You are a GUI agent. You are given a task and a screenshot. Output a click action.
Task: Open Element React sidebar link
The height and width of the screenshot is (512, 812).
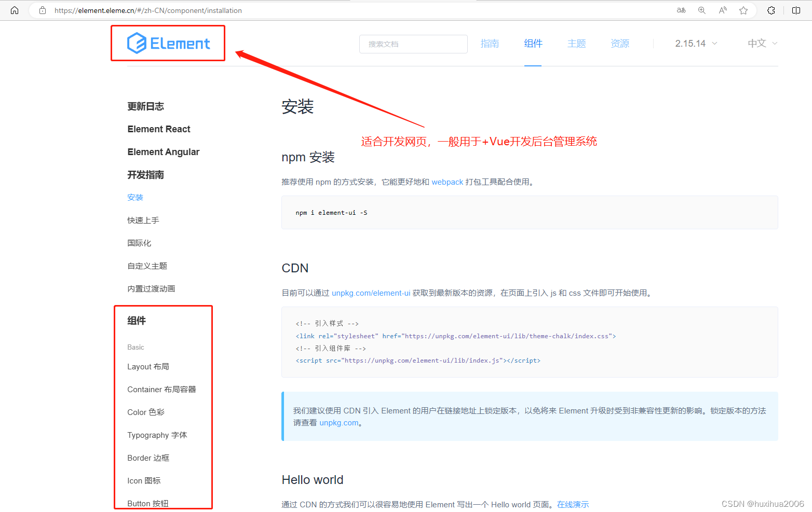pyautogui.click(x=159, y=129)
